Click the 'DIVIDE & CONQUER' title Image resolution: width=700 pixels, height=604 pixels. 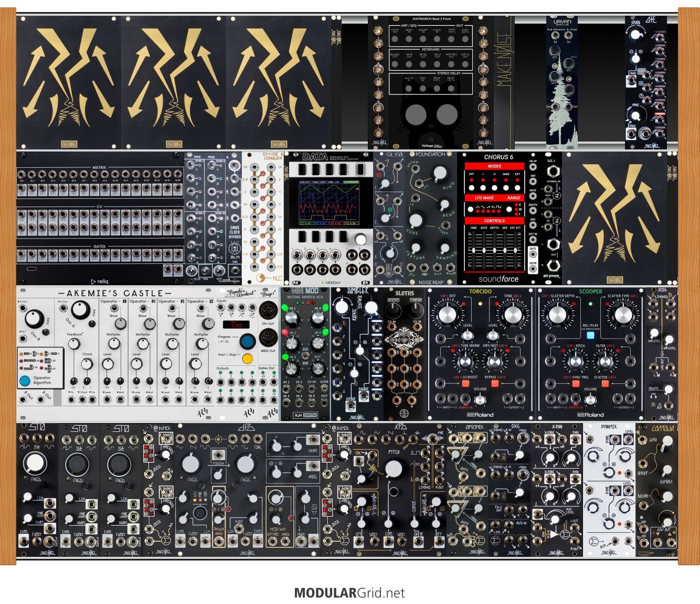coord(272,156)
